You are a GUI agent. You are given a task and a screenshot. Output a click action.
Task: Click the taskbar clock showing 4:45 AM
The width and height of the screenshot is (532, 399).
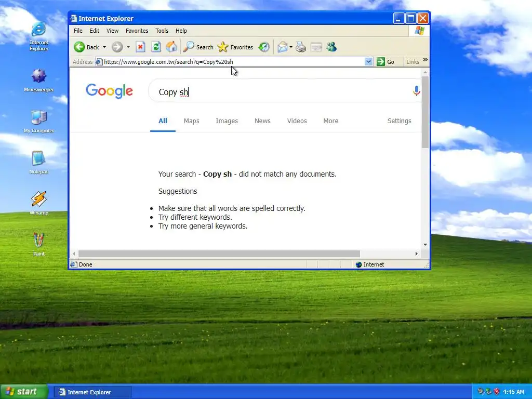click(513, 392)
